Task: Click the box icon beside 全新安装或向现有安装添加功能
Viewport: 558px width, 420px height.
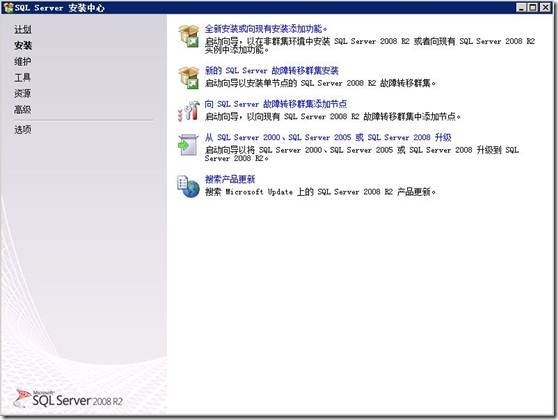Action: coord(189,36)
